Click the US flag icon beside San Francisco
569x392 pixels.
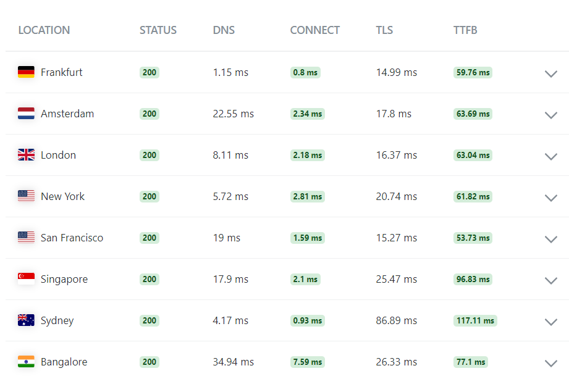click(26, 238)
